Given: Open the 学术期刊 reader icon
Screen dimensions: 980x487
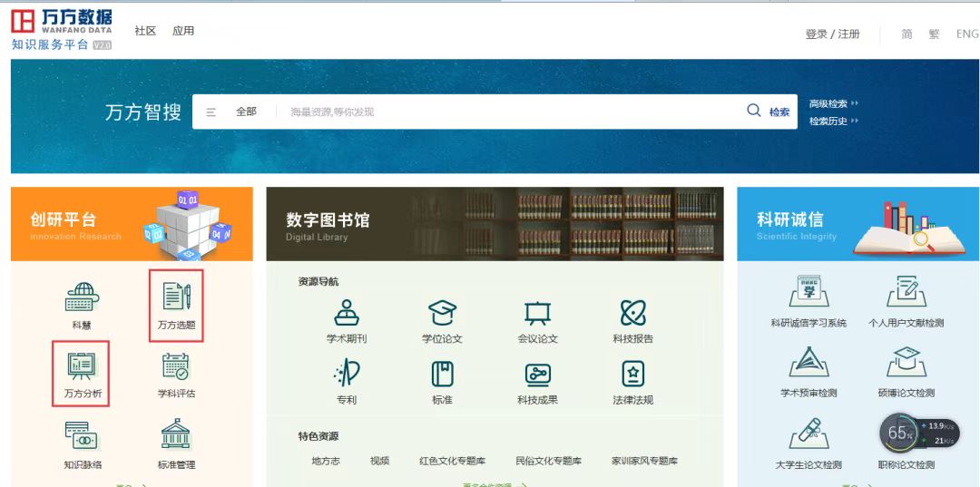Looking at the screenshot, I should tap(347, 312).
